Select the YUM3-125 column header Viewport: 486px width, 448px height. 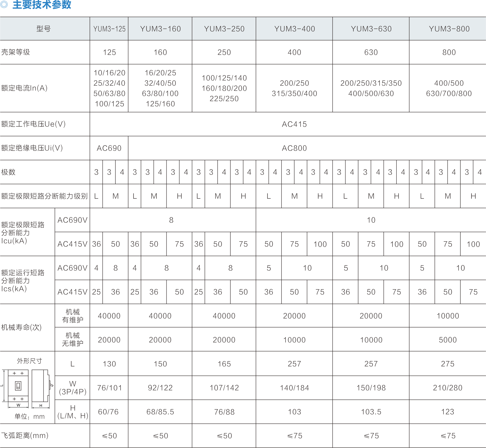109,29
